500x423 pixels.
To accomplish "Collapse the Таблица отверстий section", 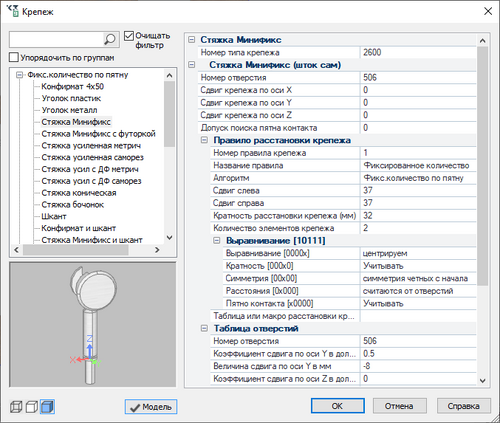I will 204,328.
